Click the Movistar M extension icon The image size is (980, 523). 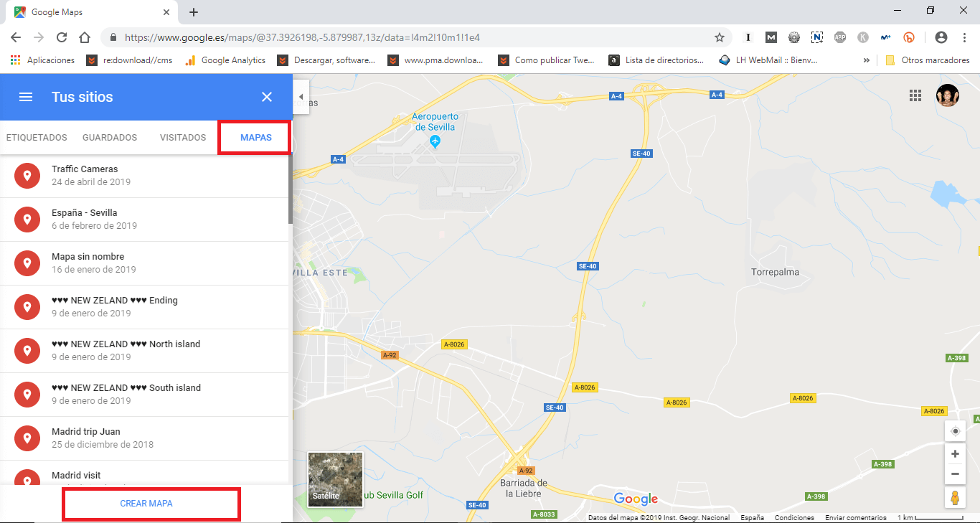886,37
